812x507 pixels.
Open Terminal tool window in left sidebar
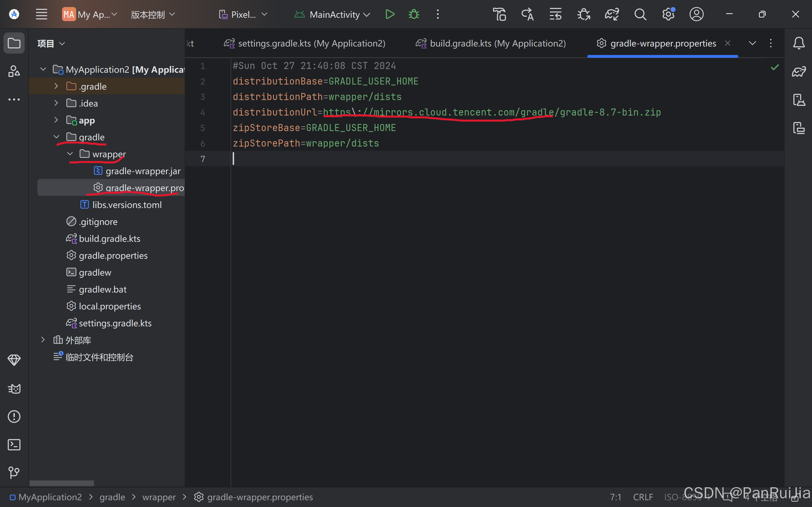pos(14,445)
